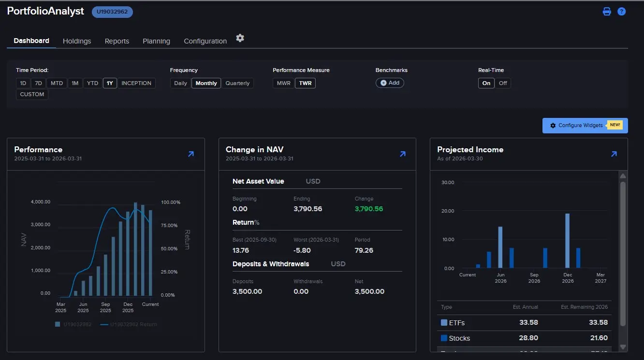
Task: Click the green Change value 3,790.56
Action: [369, 209]
